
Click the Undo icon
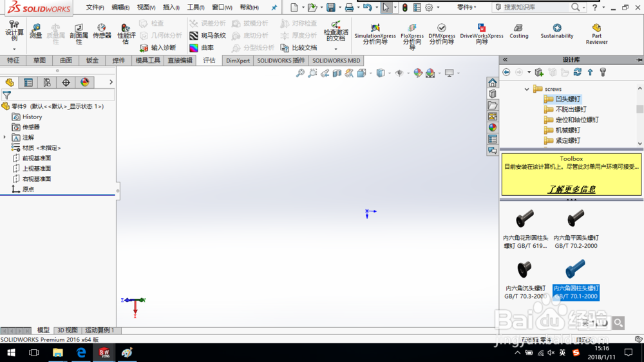pos(368,7)
